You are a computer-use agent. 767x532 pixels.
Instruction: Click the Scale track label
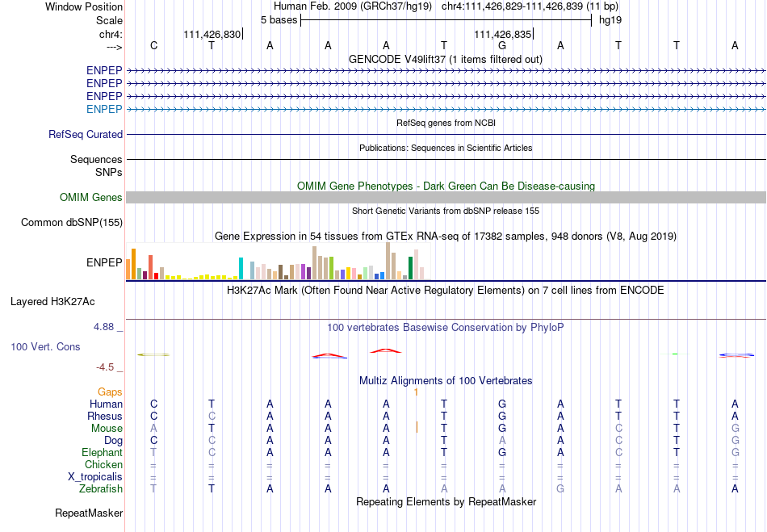pos(109,20)
